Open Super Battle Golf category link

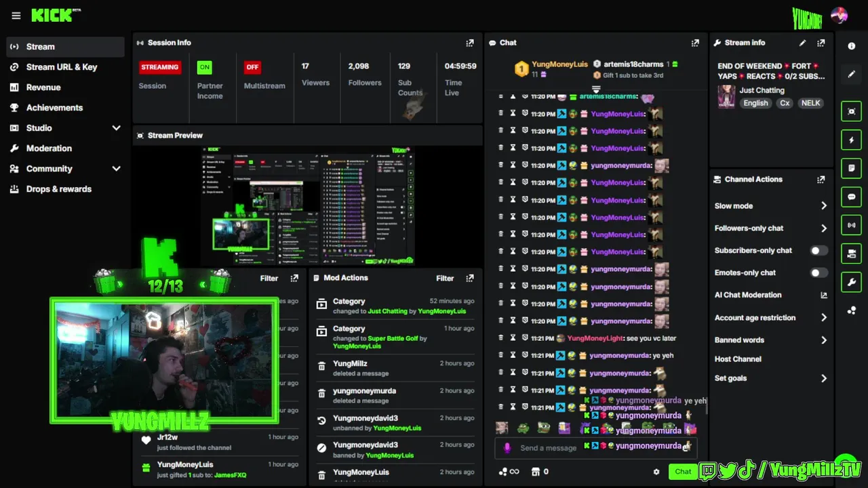point(393,338)
